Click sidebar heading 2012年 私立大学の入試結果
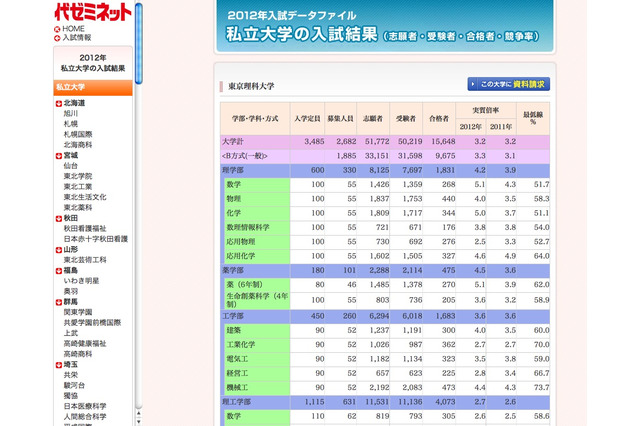 [x=93, y=63]
